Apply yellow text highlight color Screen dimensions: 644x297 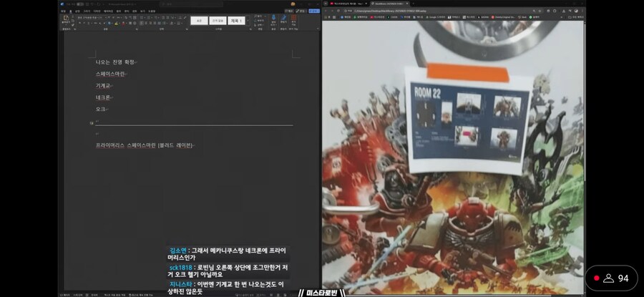pyautogui.click(x=116, y=24)
